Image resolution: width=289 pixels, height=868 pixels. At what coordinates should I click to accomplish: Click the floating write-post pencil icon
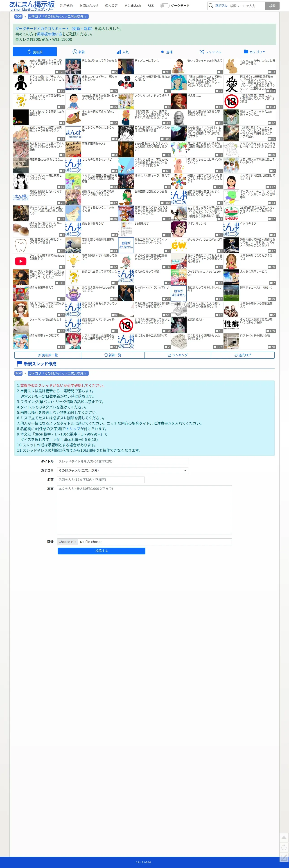(x=284, y=857)
